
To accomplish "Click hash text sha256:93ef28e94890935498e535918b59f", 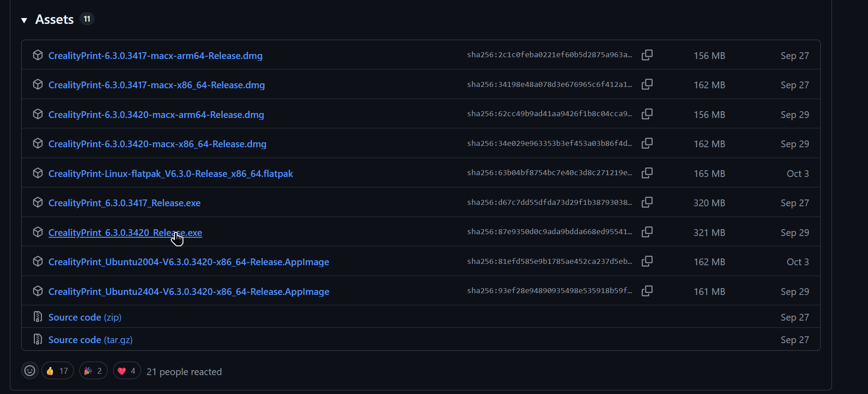I will [549, 291].
